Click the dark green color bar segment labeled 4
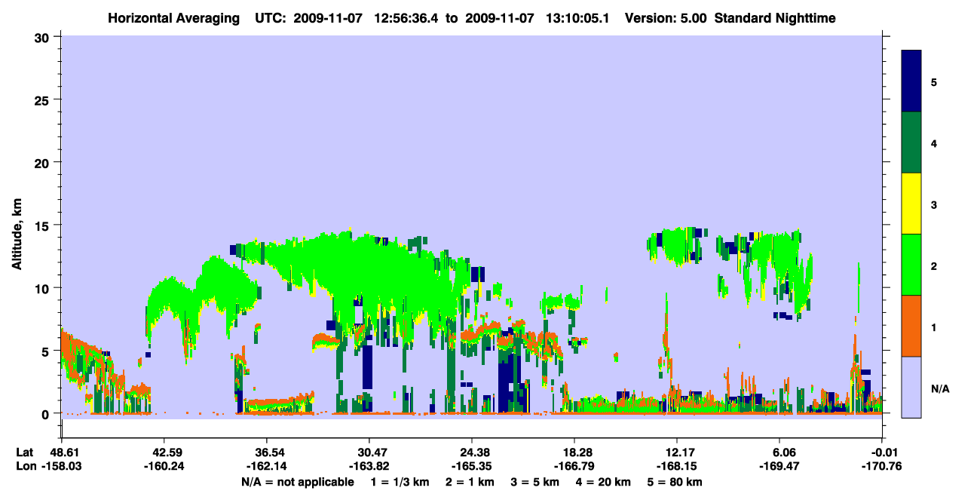Viewport: 980px width, 503px height. (911, 143)
